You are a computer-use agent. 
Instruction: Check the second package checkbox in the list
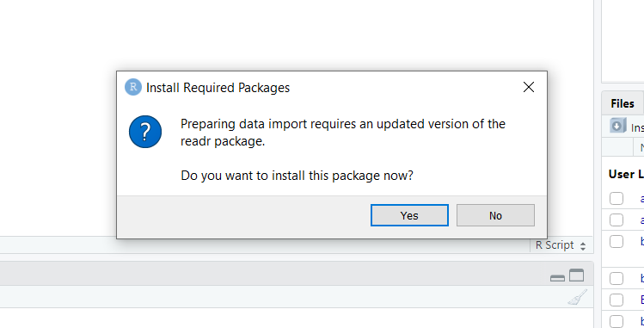tap(616, 220)
